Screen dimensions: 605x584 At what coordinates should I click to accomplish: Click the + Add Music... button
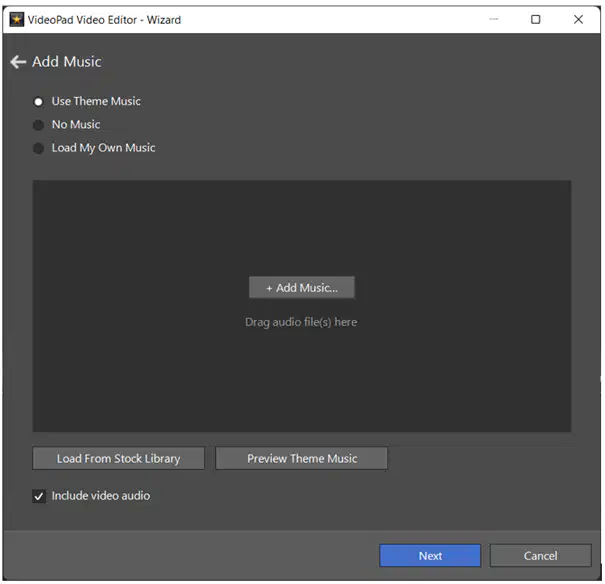pos(302,287)
